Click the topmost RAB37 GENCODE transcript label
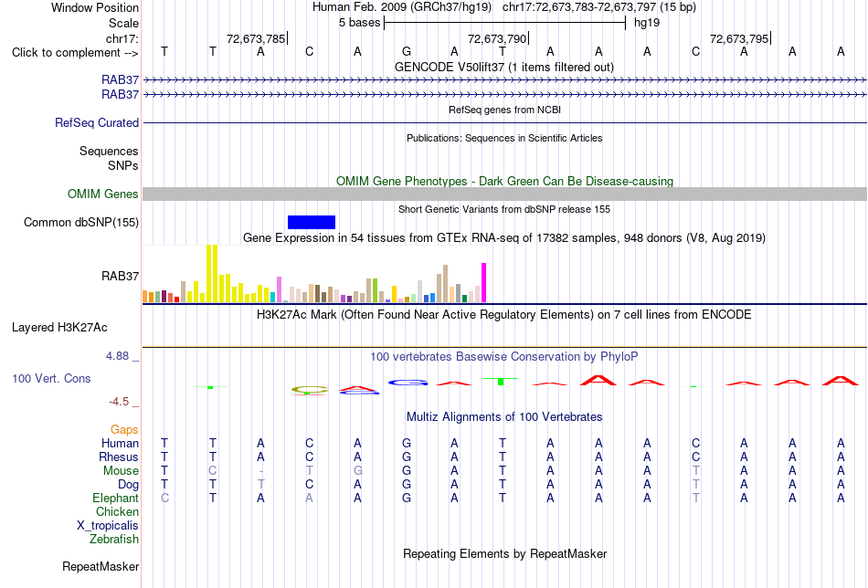This screenshot has height=588, width=868. (120, 80)
